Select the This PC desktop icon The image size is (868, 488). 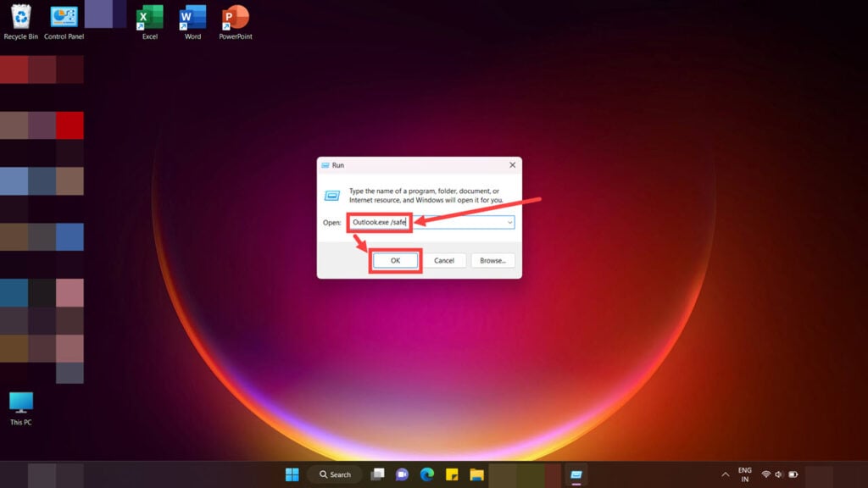point(21,408)
